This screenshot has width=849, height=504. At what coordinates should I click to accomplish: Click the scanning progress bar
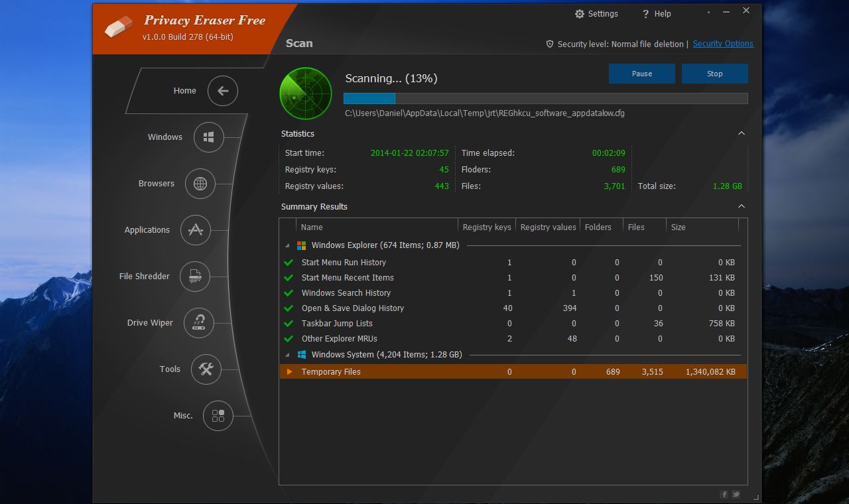(x=546, y=98)
